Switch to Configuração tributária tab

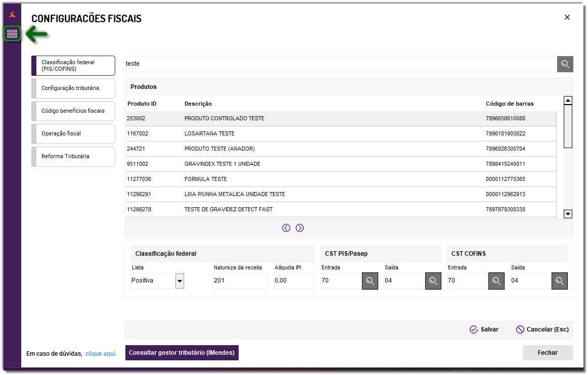[x=73, y=88]
